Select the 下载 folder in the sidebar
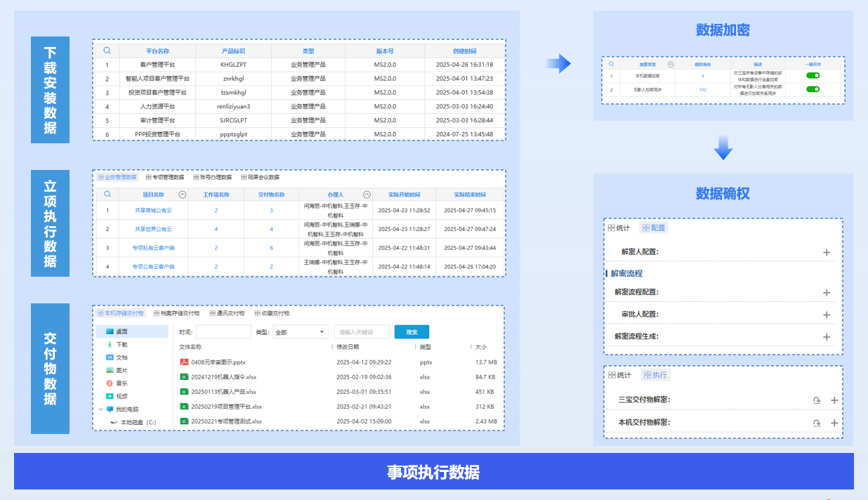 click(122, 345)
